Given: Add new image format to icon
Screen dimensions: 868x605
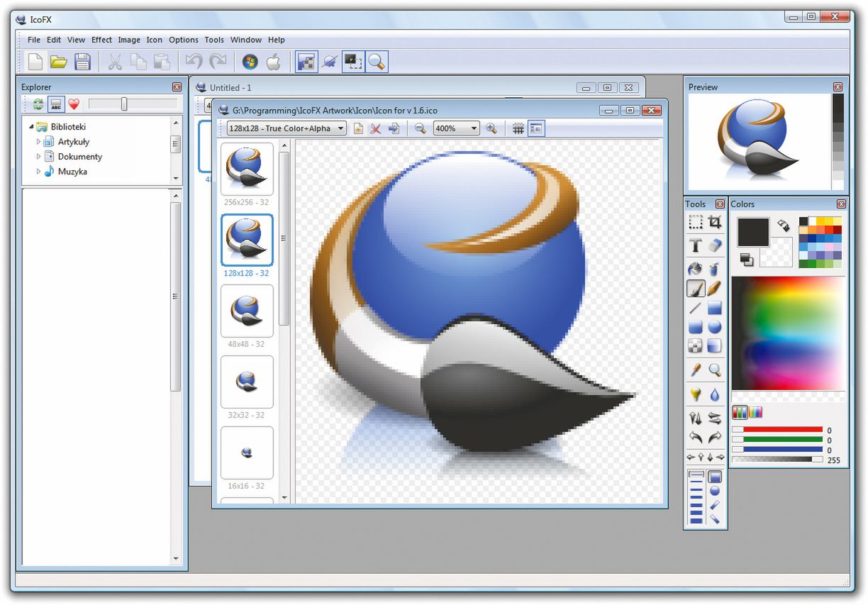Looking at the screenshot, I should [359, 128].
